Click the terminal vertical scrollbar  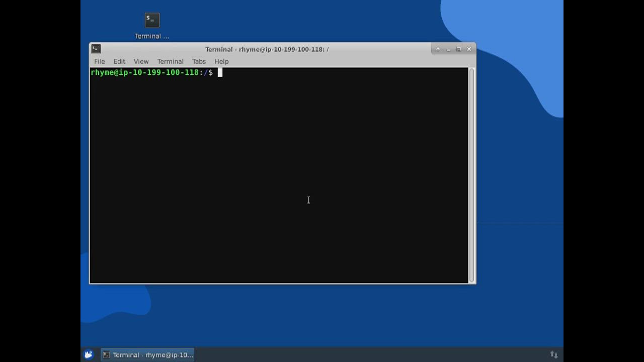coord(471,175)
